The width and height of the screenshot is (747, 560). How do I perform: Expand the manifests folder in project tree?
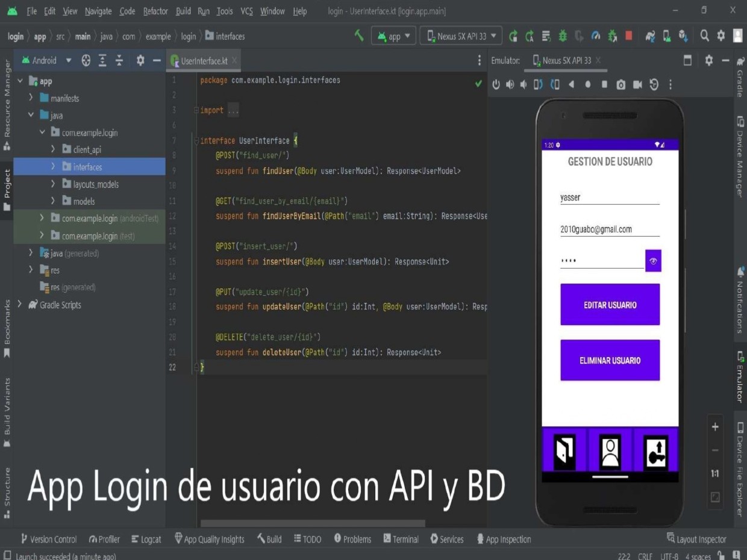point(31,98)
